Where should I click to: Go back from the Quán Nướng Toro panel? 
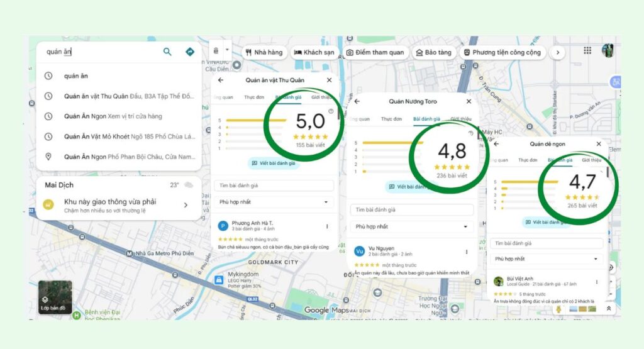tap(357, 101)
